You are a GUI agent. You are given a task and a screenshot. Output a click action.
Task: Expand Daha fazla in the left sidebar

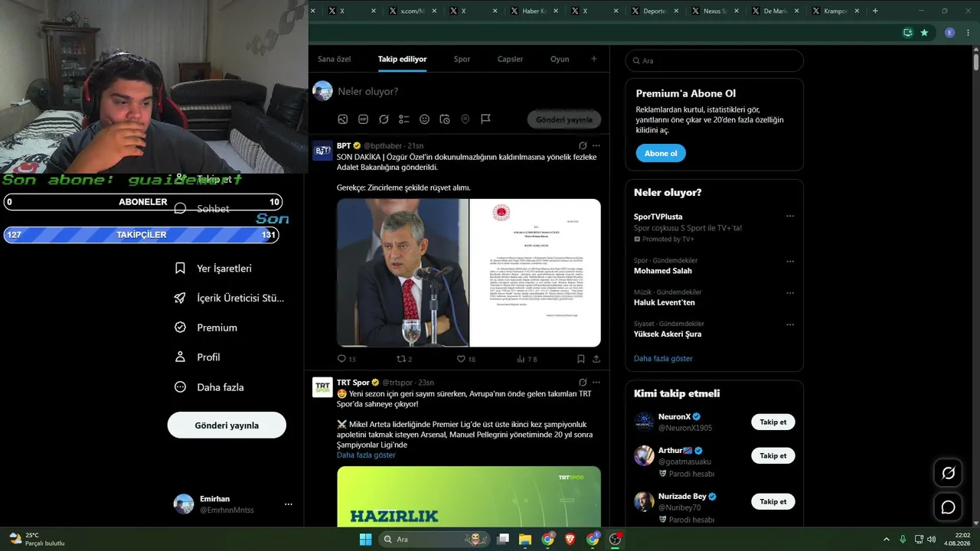pos(209,387)
